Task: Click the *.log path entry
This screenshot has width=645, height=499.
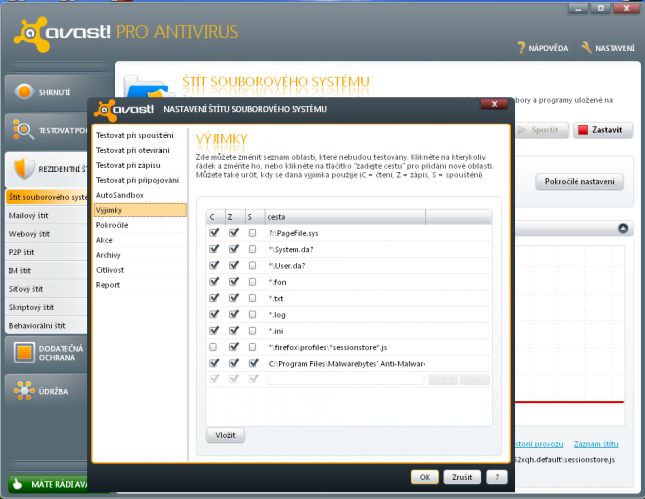Action: click(x=277, y=315)
